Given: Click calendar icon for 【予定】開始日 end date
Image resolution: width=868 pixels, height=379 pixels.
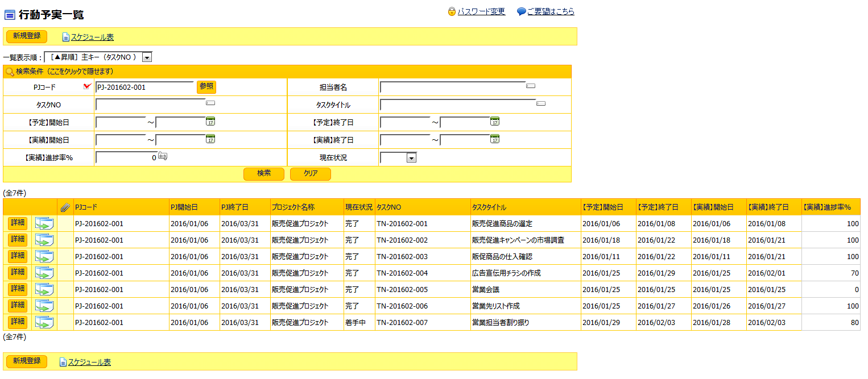Looking at the screenshot, I should pos(210,122).
